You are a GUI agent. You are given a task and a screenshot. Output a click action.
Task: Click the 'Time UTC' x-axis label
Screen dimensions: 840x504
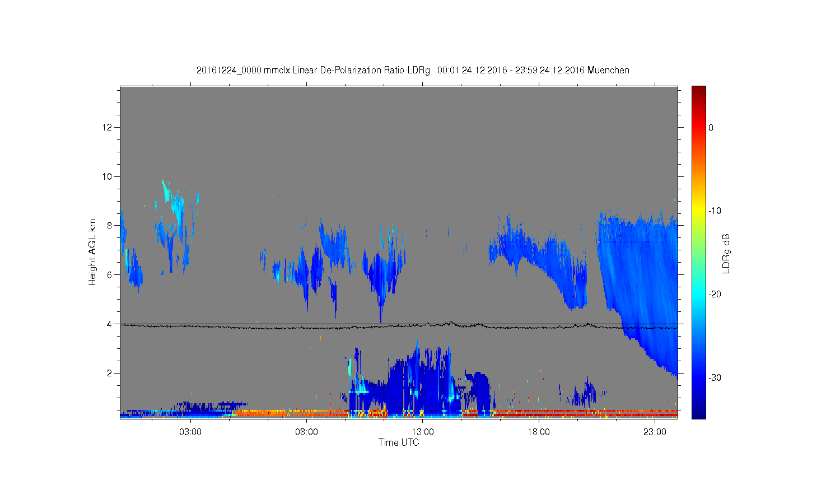399,442
